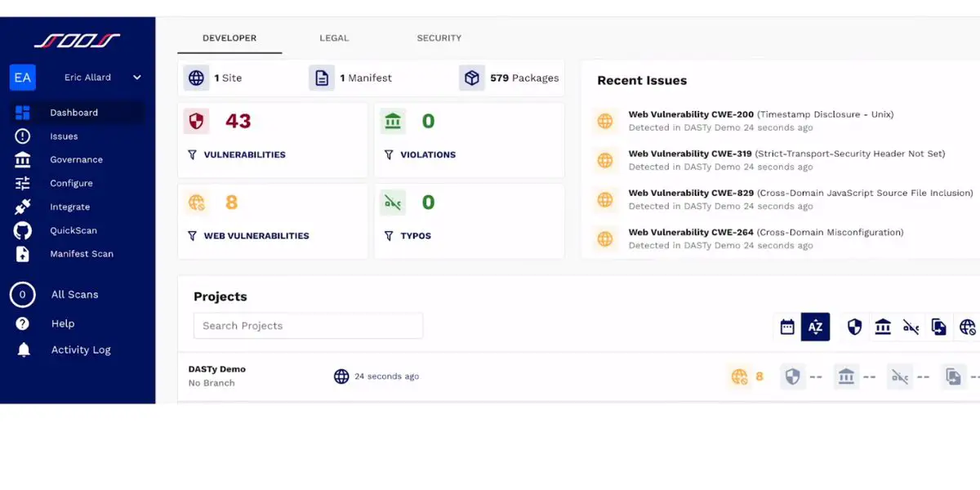Open Web Vulnerability CWE-200 issue
This screenshot has height=490, width=980.
(x=691, y=114)
